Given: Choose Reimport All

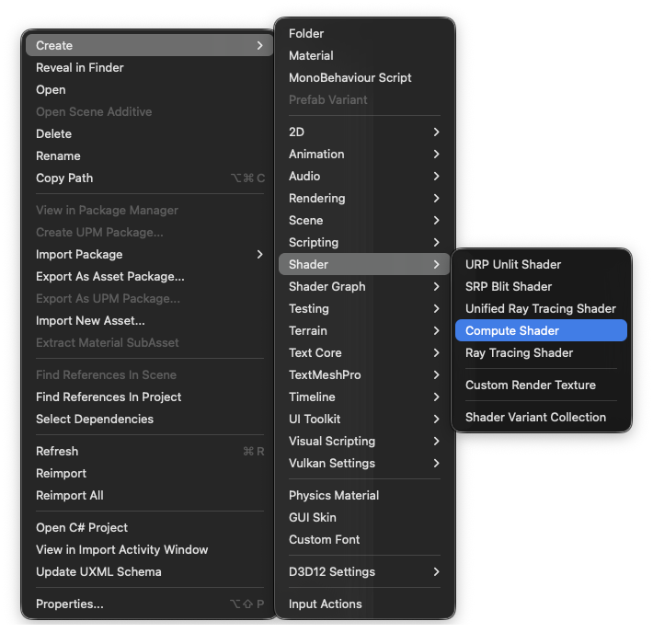Looking at the screenshot, I should click(x=149, y=495).
